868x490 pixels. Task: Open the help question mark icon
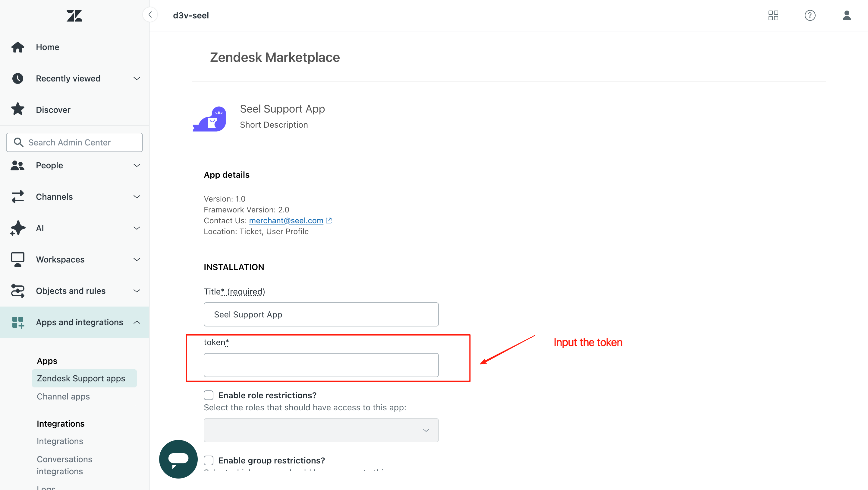pyautogui.click(x=810, y=15)
